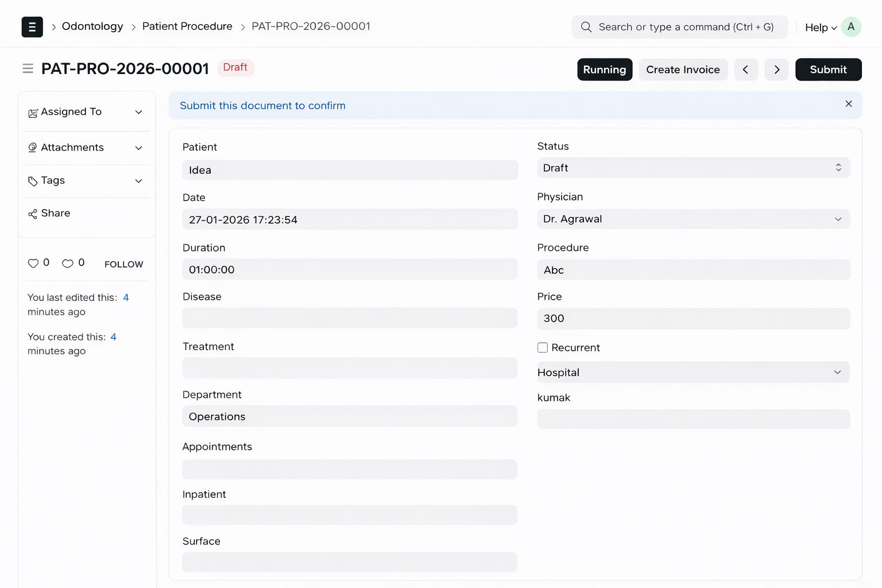Go to previous document arrow
The height and width of the screenshot is (588, 882).
(746, 69)
